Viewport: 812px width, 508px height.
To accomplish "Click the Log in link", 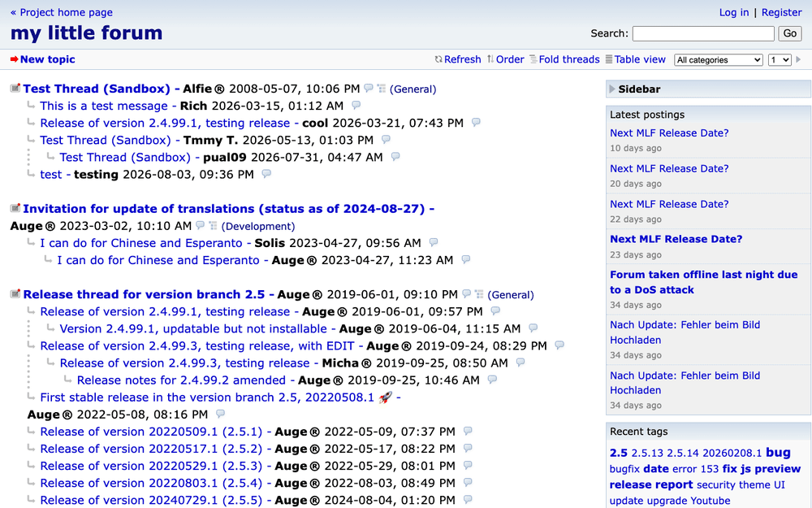I will [734, 12].
